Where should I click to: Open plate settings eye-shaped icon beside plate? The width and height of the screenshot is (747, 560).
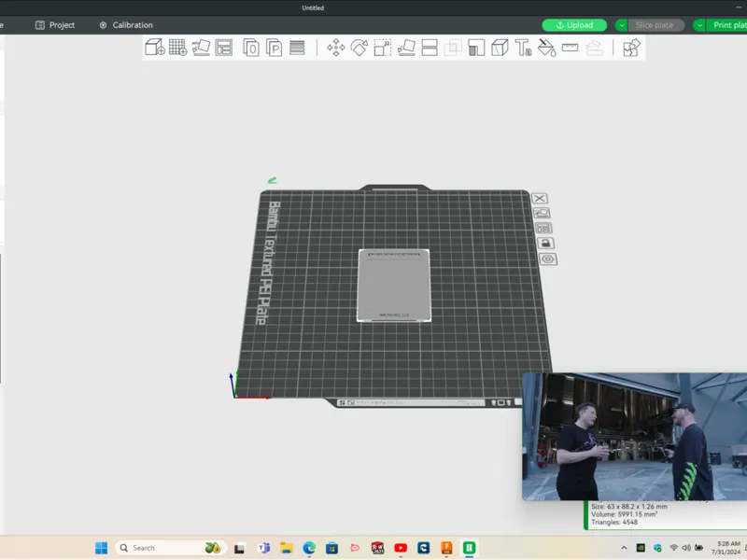coord(548,259)
